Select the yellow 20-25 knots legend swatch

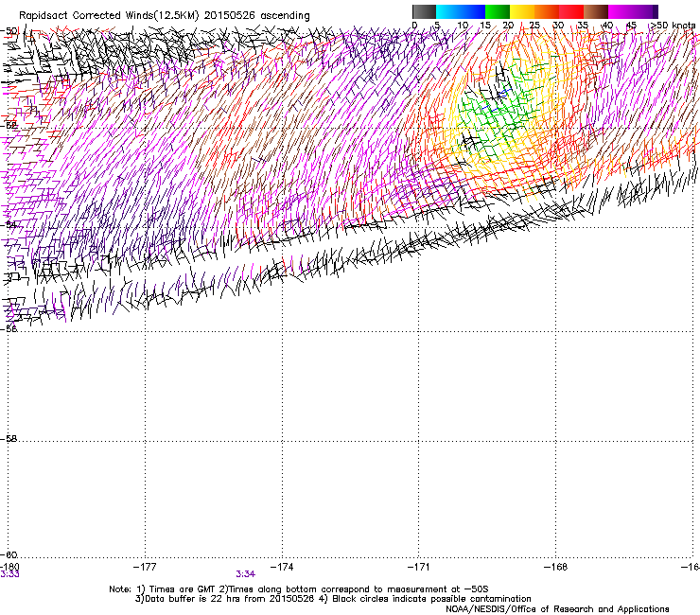click(522, 11)
